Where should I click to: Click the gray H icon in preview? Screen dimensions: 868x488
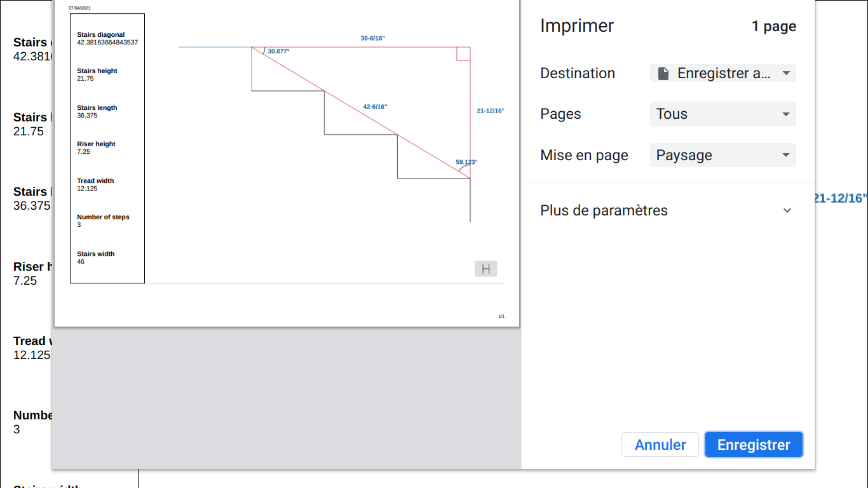click(x=485, y=269)
